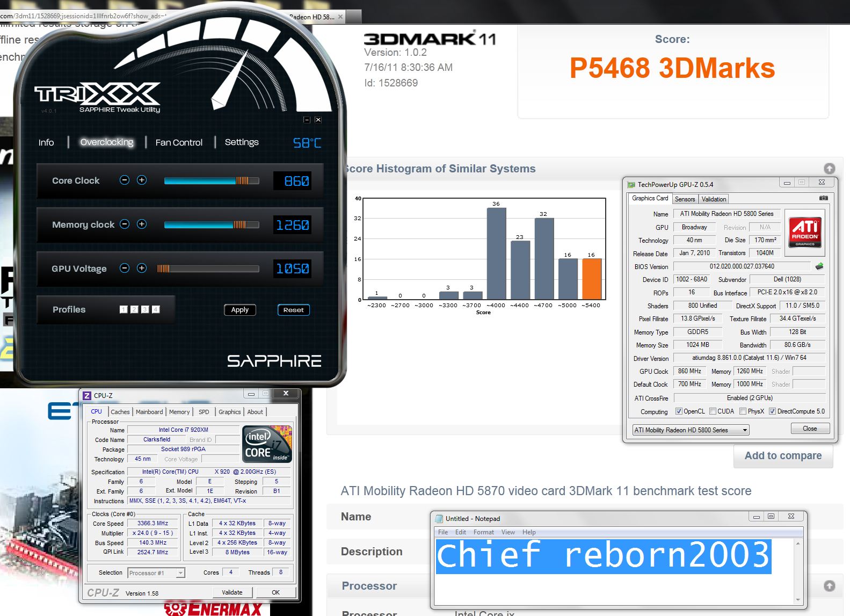Viewport: 850px width, 616px height.
Task: Increase Core Clock with the plus icon
Action: point(142,180)
